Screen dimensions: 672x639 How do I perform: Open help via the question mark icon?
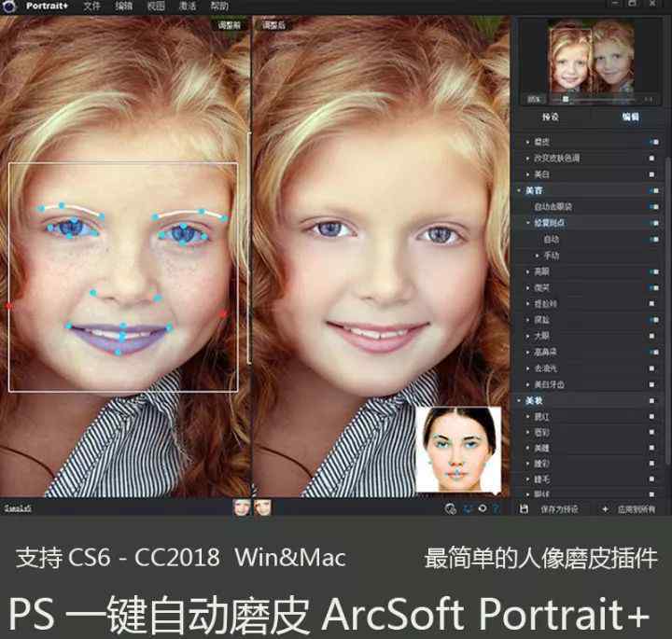click(x=496, y=508)
